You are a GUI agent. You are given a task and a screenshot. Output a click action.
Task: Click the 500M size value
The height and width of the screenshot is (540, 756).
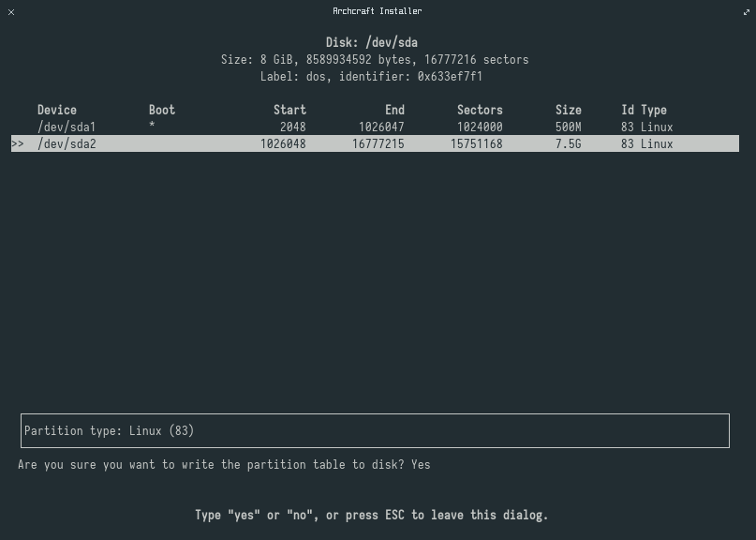[x=569, y=127]
